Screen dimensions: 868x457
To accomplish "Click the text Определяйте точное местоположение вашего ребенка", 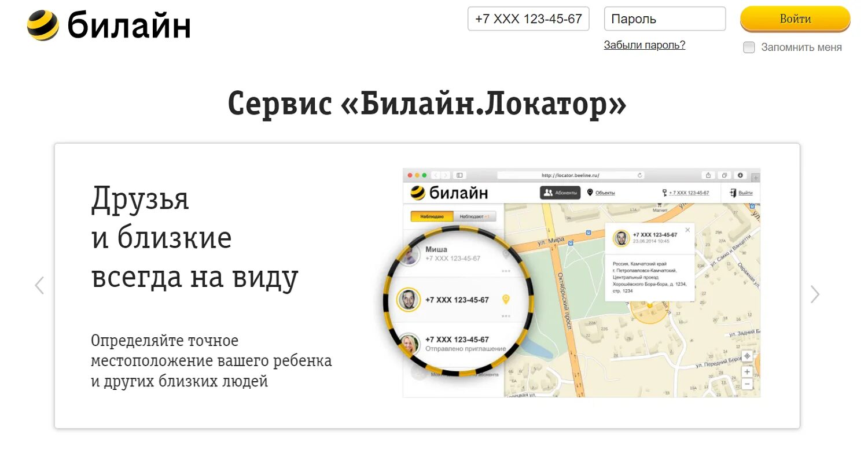I will 211,351.
